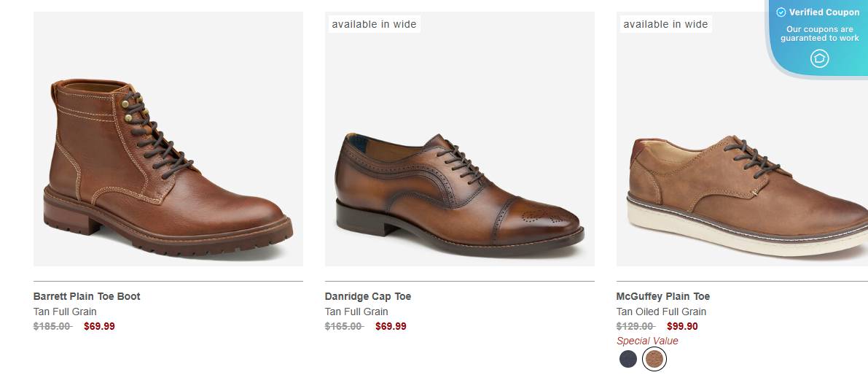This screenshot has width=868, height=375.
Task: Click Tan Full Grain under Danridge Cap Toe
Action: coord(356,312)
